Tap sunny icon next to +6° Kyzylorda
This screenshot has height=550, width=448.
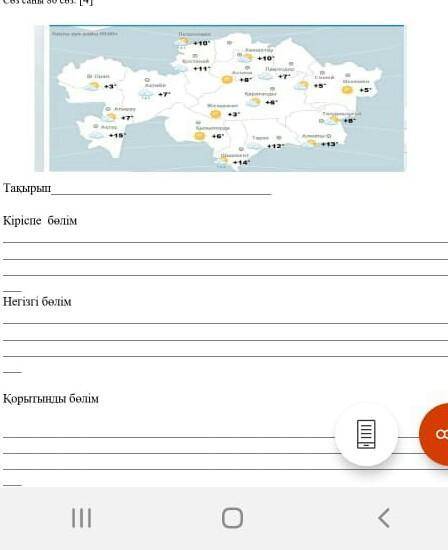coord(200,136)
